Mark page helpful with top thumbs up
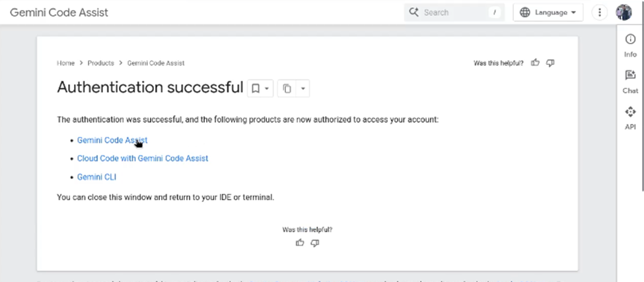The height and width of the screenshot is (282, 644). [536, 63]
